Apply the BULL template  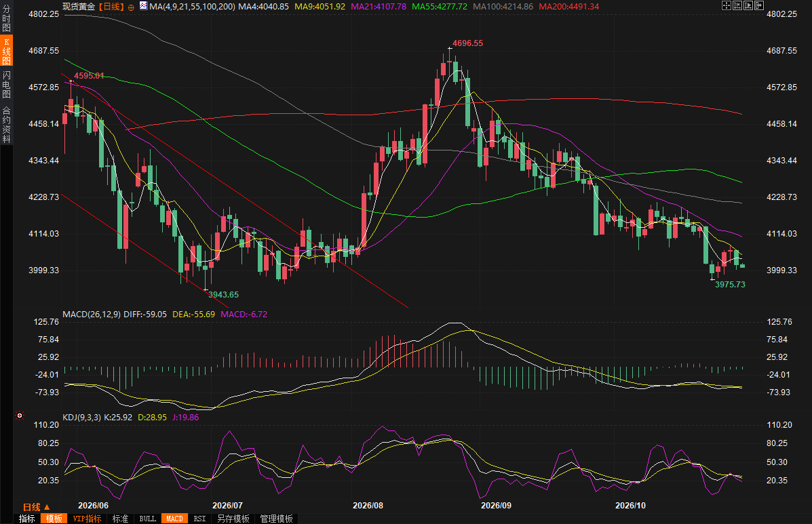(148, 519)
